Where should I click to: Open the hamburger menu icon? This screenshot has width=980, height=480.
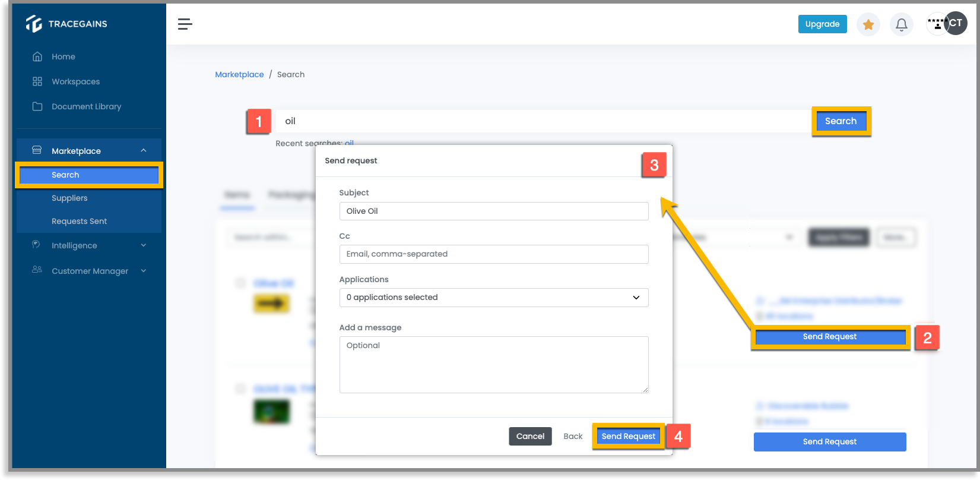tap(185, 24)
